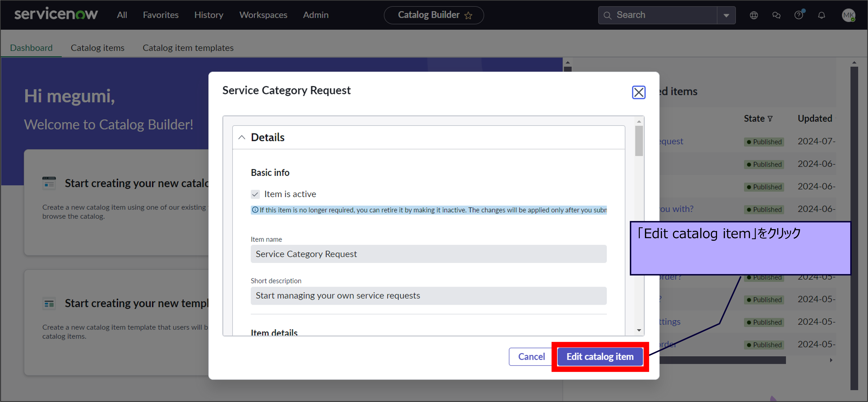Screen dimensions: 868x402
Task: Close the Service Category Request dialog
Action: [x=638, y=92]
